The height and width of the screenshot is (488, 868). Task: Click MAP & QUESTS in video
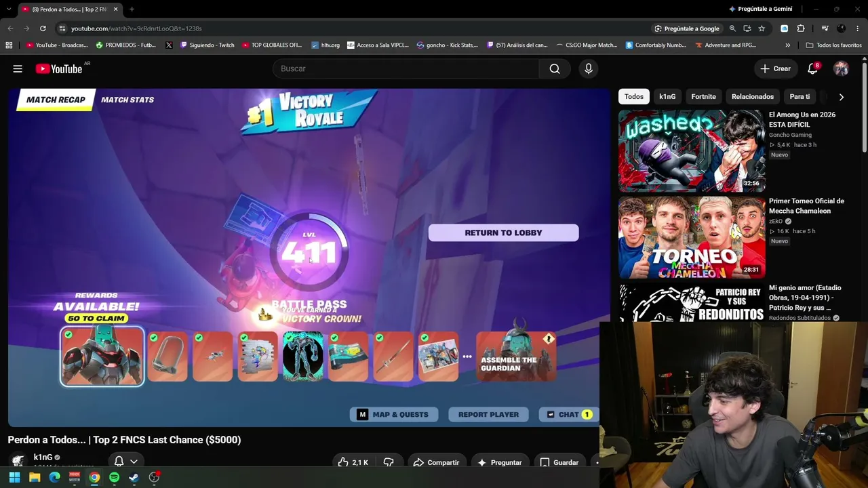393,414
